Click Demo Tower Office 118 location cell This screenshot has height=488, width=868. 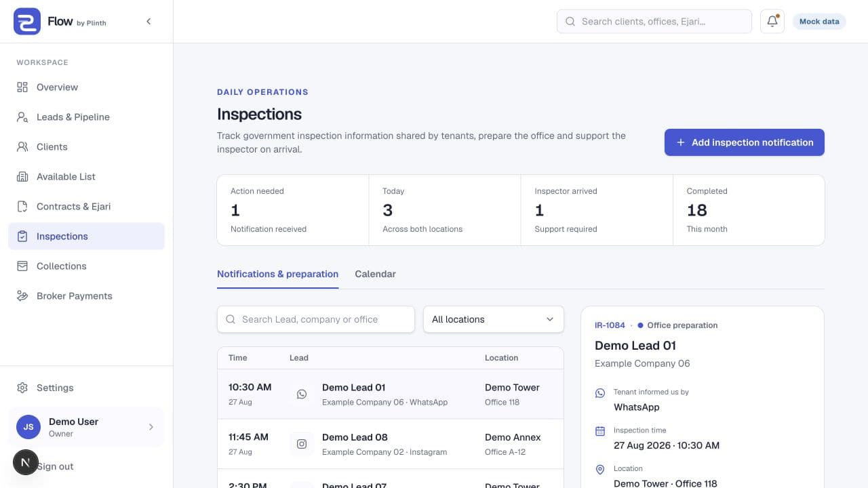[512, 394]
